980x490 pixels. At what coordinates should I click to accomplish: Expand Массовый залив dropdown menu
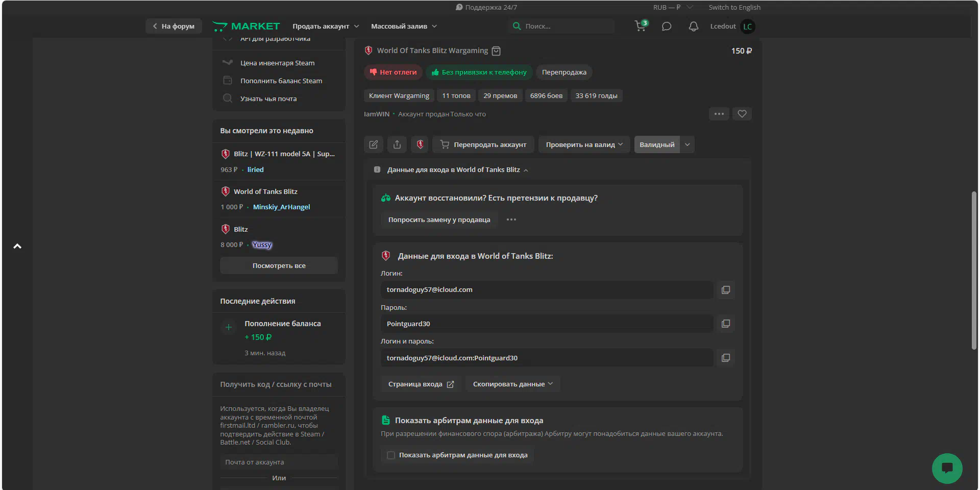pyautogui.click(x=404, y=26)
